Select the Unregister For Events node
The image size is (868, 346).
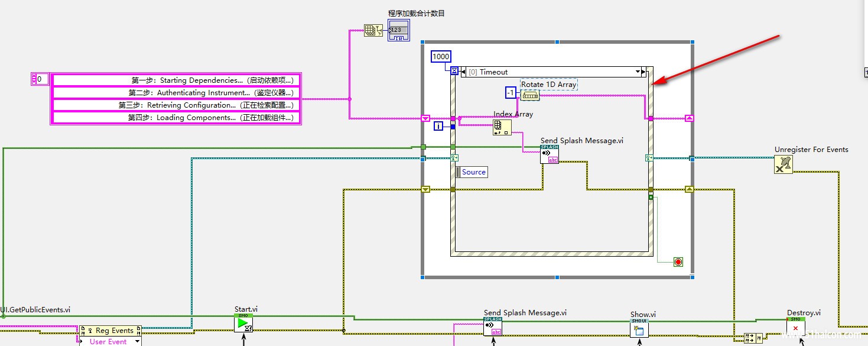tap(784, 164)
